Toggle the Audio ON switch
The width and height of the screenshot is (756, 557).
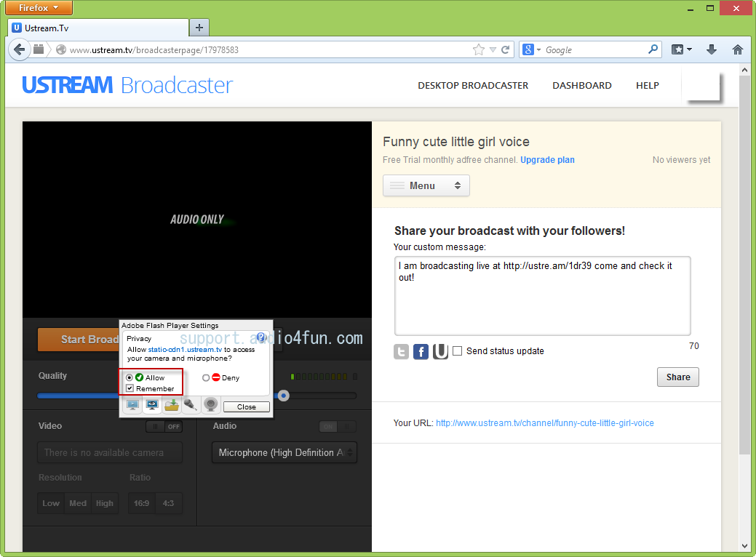point(338,426)
